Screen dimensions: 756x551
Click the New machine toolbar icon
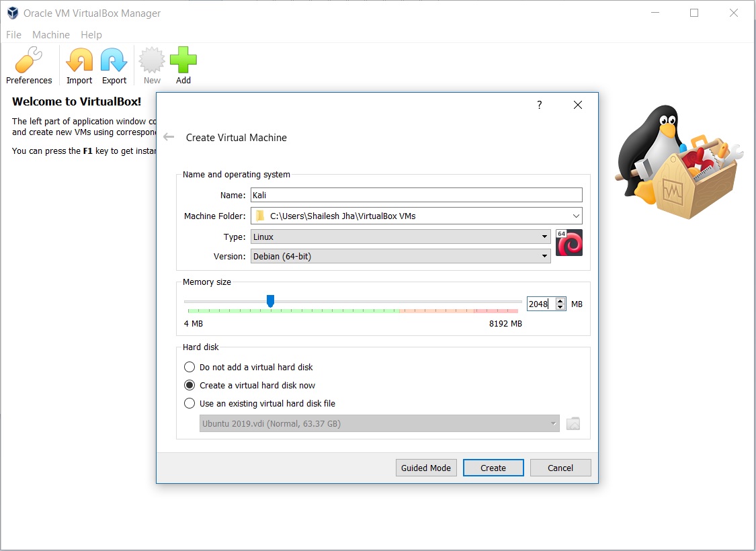click(152, 66)
